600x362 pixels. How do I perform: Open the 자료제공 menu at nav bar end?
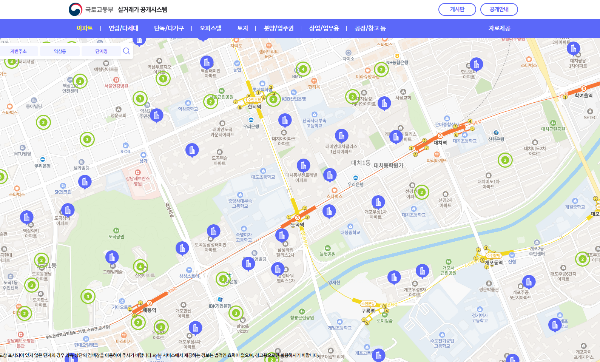(x=499, y=28)
